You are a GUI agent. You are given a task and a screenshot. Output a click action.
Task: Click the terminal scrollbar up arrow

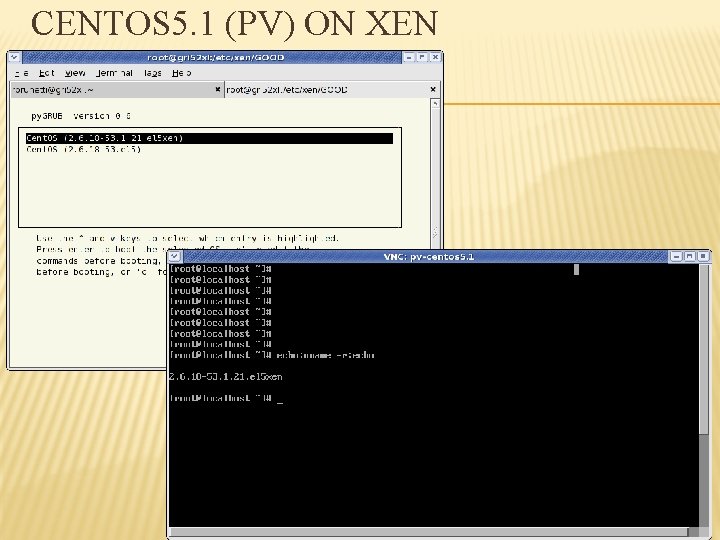[x=435, y=104]
